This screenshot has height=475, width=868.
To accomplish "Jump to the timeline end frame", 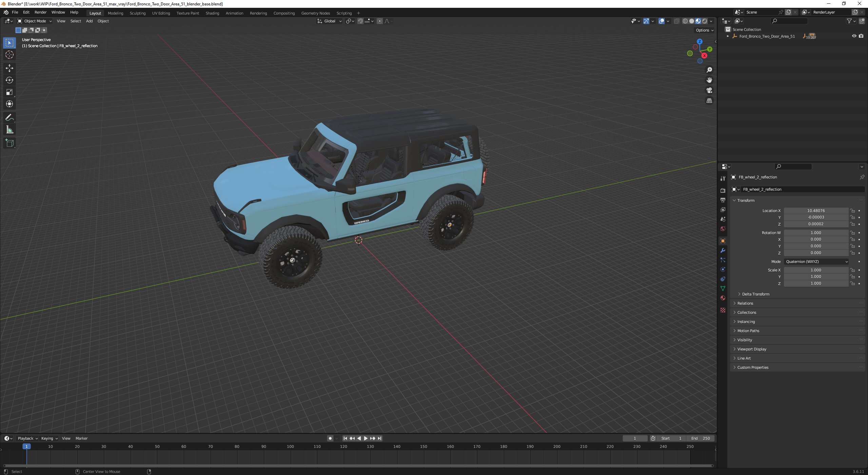I will pyautogui.click(x=380, y=438).
